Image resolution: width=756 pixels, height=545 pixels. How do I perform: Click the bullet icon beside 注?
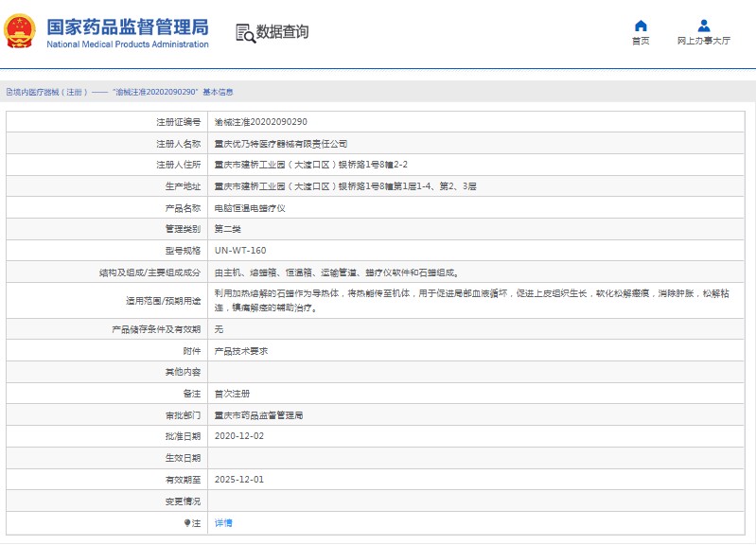[187, 523]
